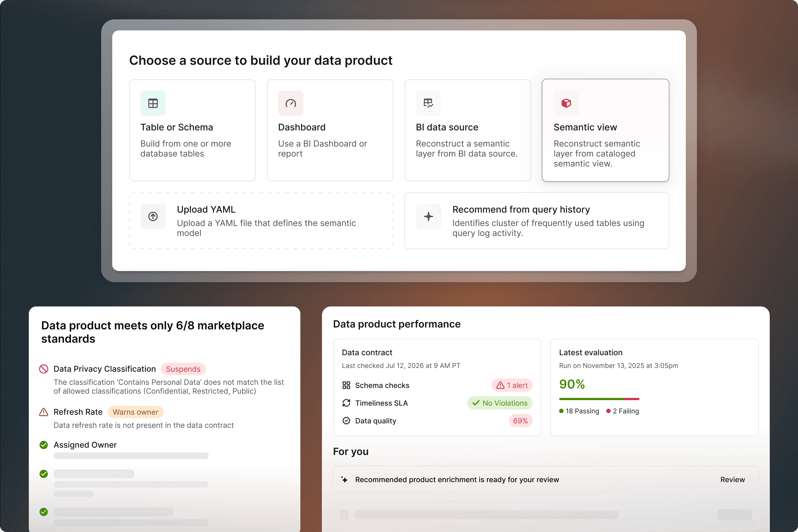Click the Timeliness SLA refresh icon
This screenshot has height=532, width=798.
point(346,403)
